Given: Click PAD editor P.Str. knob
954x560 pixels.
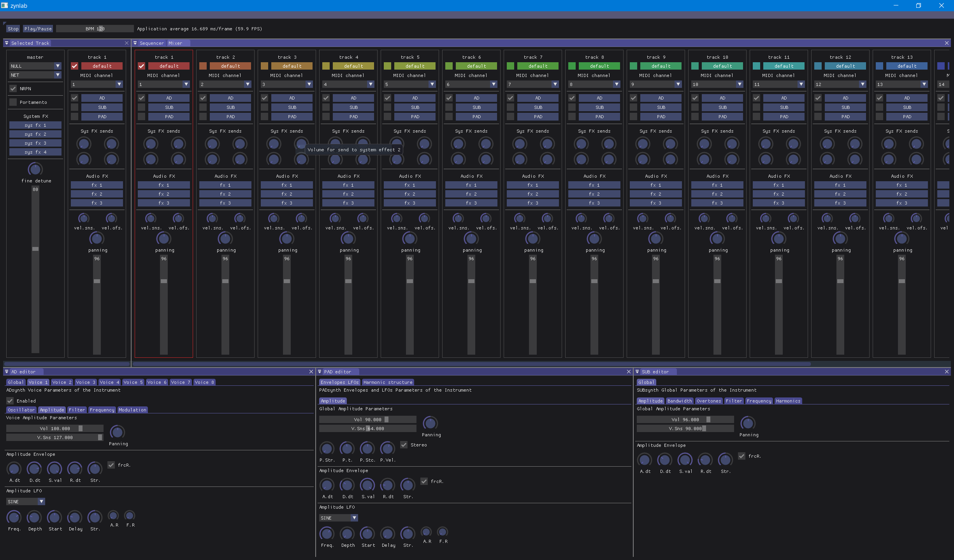Looking at the screenshot, I should click(x=327, y=448).
